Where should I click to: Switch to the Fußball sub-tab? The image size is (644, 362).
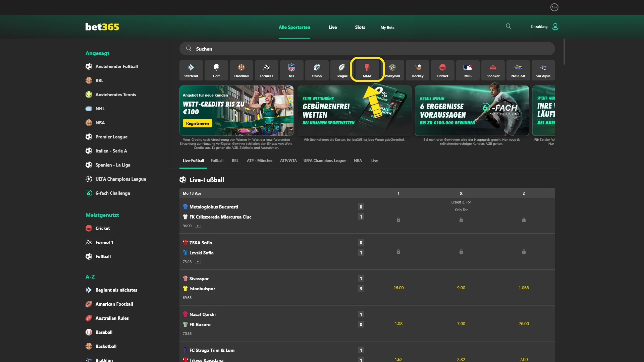217,161
